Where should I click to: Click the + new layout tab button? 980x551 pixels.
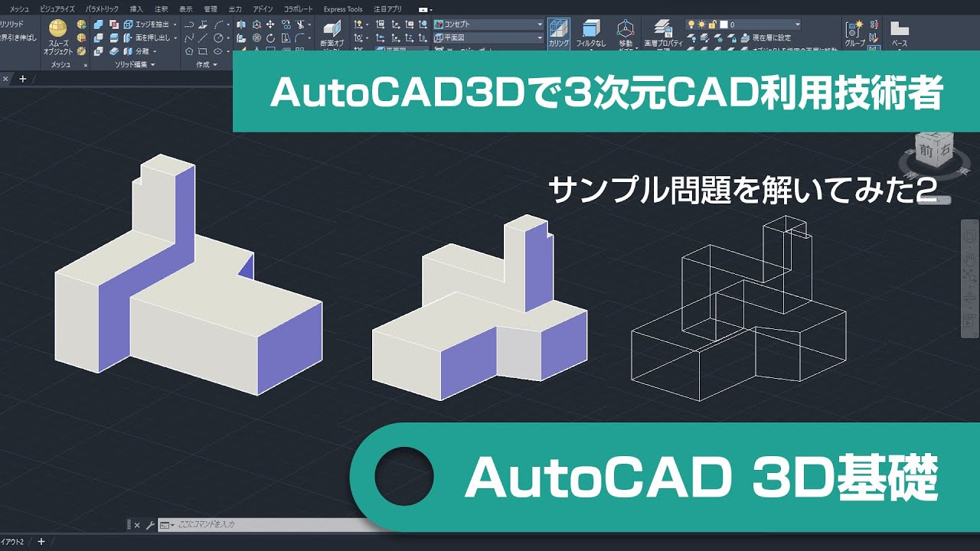click(41, 542)
